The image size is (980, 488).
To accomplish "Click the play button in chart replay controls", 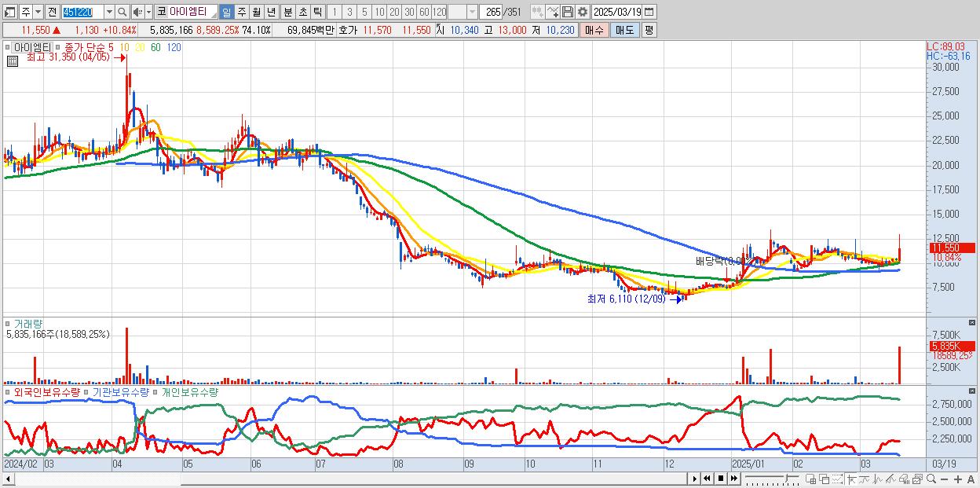I will pos(695,479).
